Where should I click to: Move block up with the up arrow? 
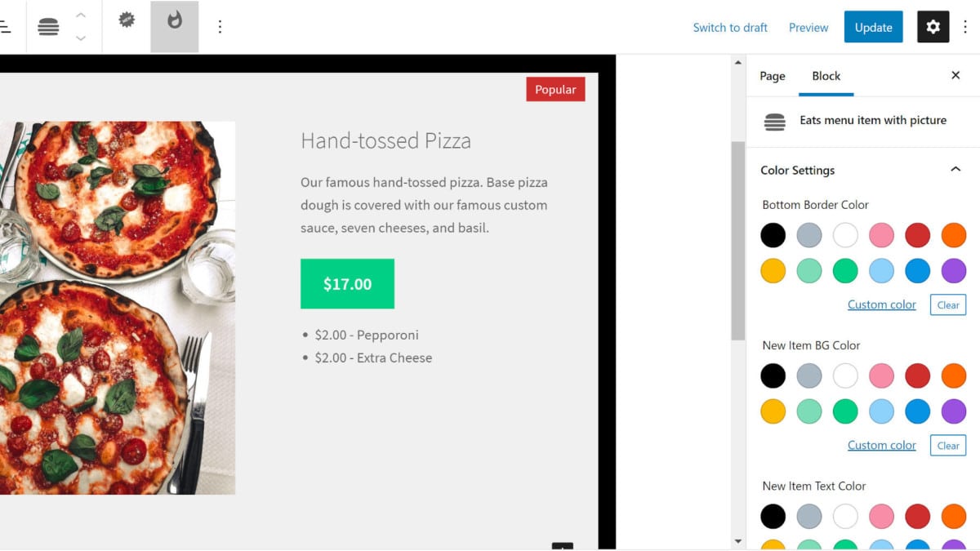coord(80,16)
